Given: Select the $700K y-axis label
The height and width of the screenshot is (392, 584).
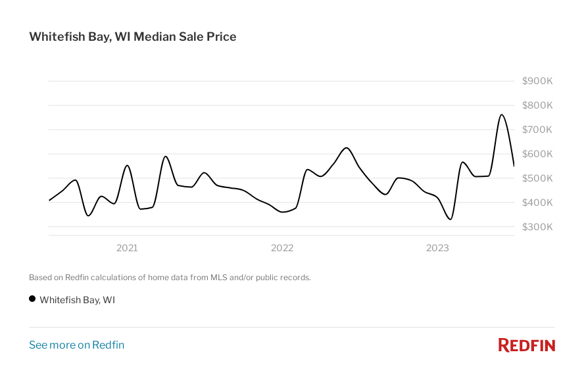Looking at the screenshot, I should pyautogui.click(x=537, y=130).
